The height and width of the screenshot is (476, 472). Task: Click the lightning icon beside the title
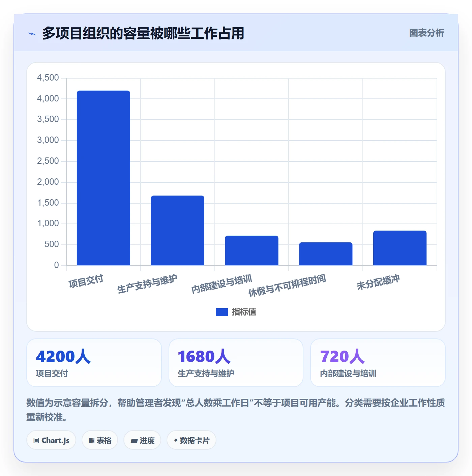(x=32, y=34)
